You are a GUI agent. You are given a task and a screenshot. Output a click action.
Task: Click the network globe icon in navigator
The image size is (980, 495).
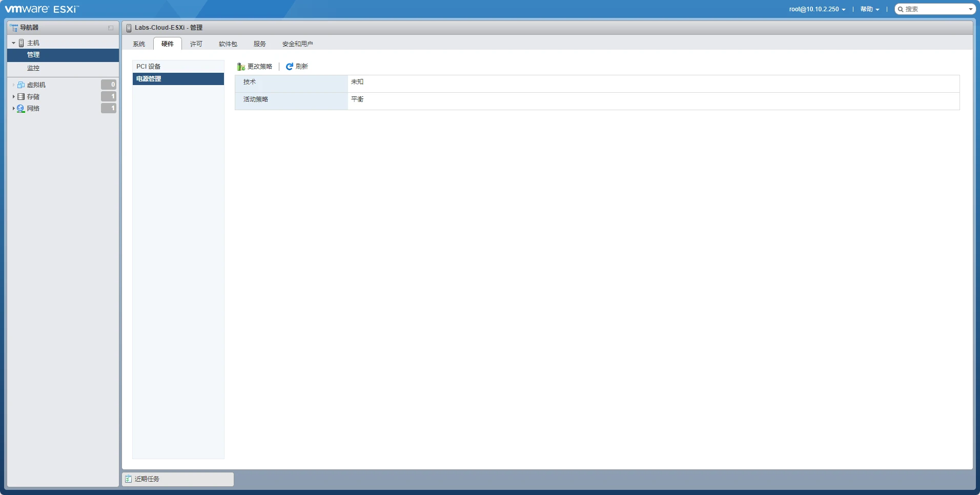click(21, 109)
